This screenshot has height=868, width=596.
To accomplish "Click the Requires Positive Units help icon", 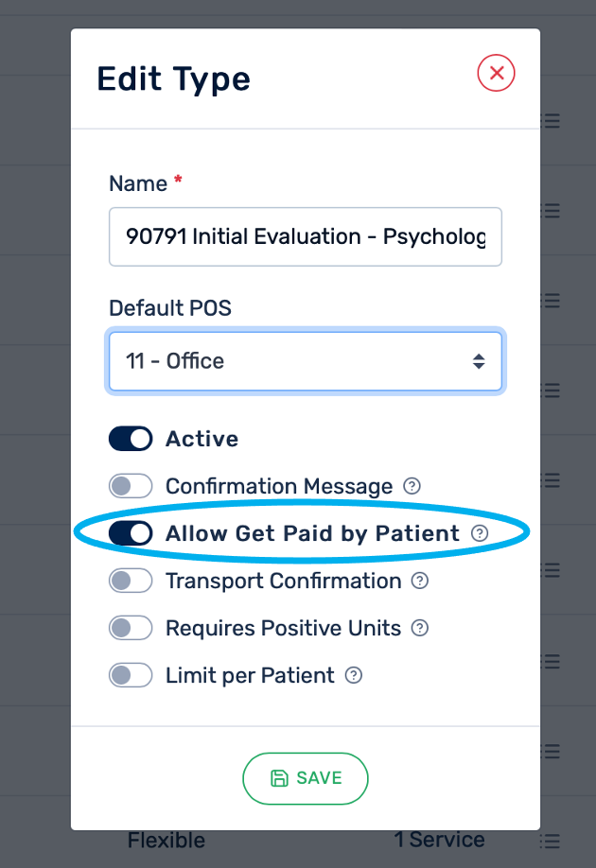I will tap(420, 628).
